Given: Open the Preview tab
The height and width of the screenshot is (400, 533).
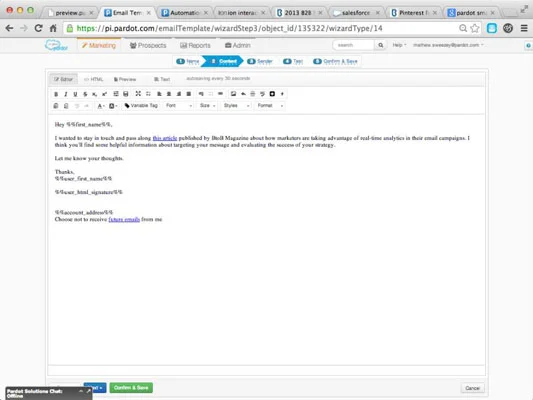Looking at the screenshot, I should coord(125,79).
